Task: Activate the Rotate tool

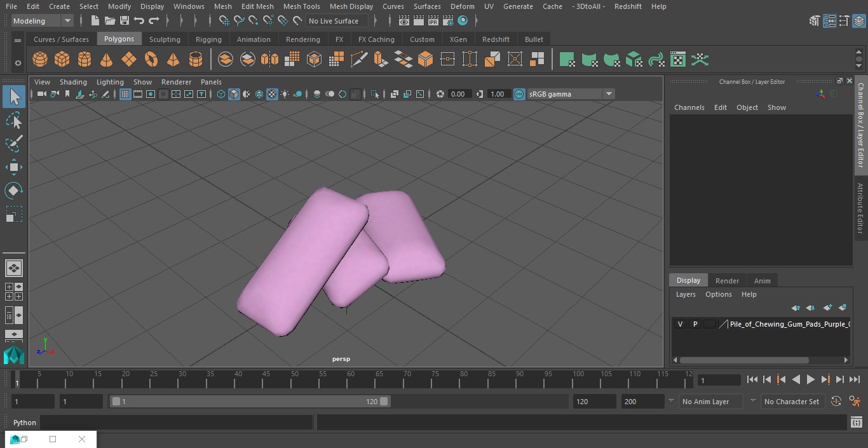Action: (x=14, y=191)
